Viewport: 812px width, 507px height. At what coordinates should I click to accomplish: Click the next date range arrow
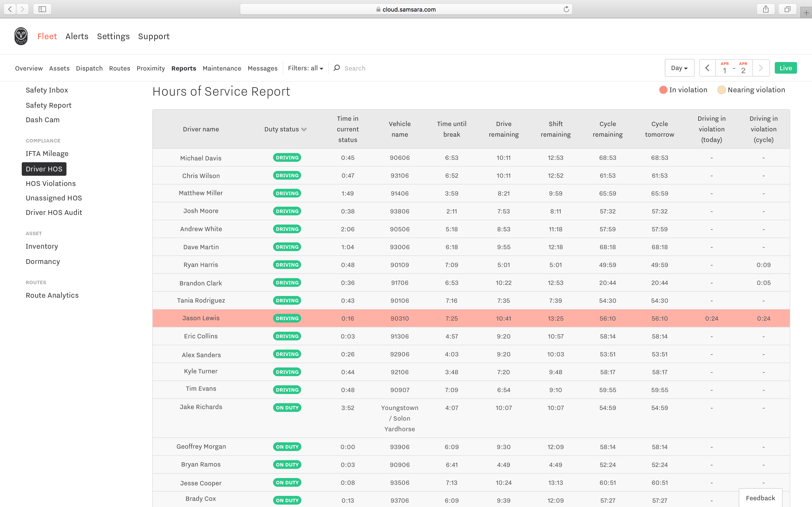[761, 68]
